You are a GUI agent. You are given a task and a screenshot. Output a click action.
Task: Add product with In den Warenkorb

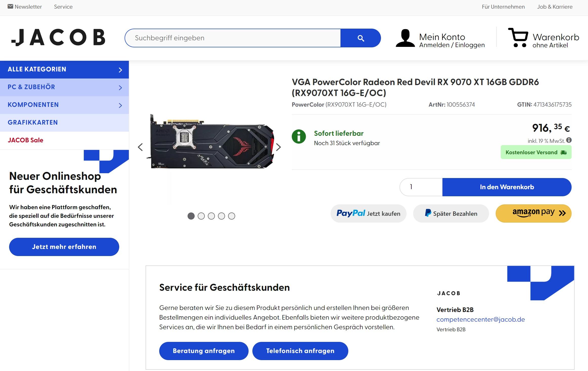(x=507, y=187)
